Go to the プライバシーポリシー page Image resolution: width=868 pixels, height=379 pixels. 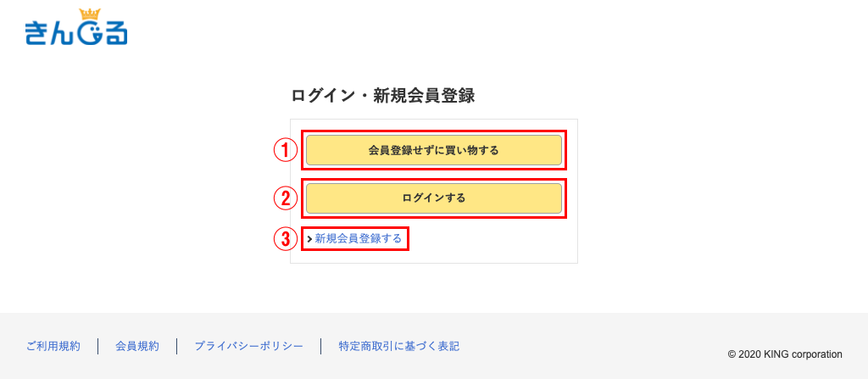click(x=248, y=346)
